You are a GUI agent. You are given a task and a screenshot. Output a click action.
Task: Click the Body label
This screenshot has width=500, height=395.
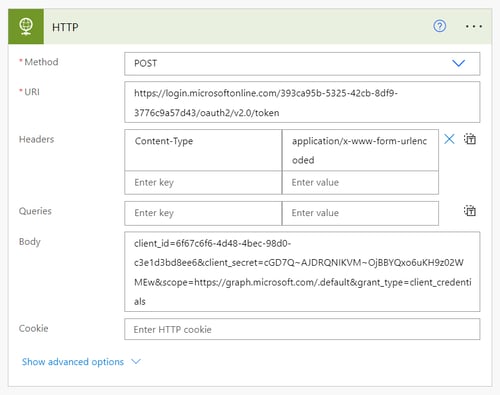click(x=30, y=242)
